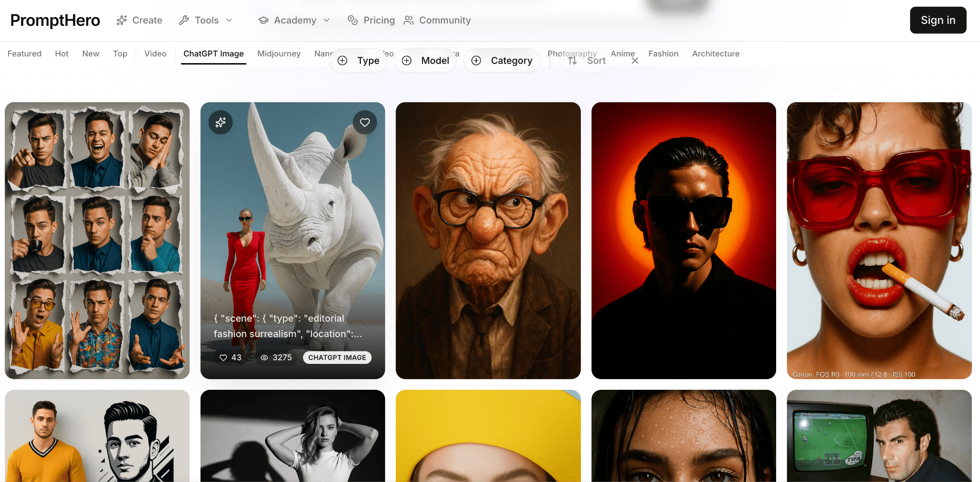Image resolution: width=980 pixels, height=482 pixels.
Task: Click the Tools wrench icon
Action: click(x=184, y=20)
